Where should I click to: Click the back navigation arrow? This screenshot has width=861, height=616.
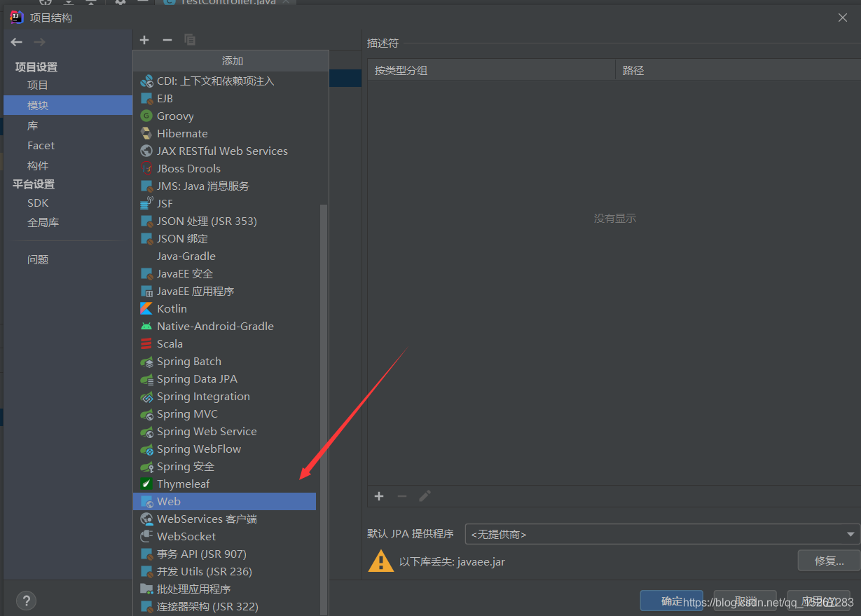(x=17, y=42)
